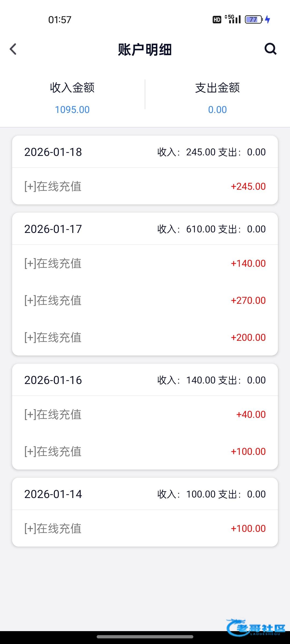The width and height of the screenshot is (290, 644).
Task: Select the income amount 1095.00 total
Action: click(x=72, y=109)
